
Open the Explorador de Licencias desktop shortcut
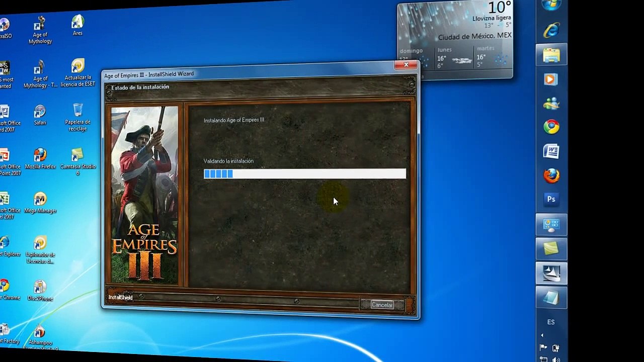click(x=40, y=250)
